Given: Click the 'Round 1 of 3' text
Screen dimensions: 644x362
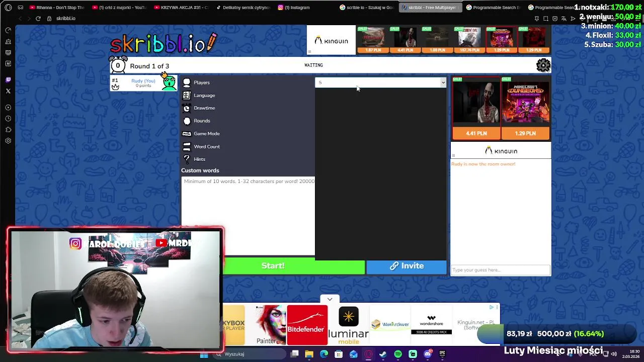Looking at the screenshot, I should pyautogui.click(x=149, y=66).
